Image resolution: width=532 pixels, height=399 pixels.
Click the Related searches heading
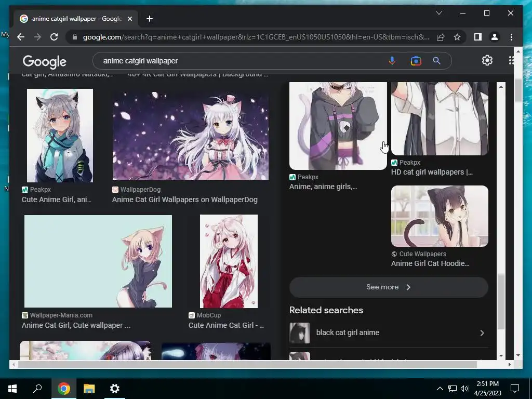pyautogui.click(x=326, y=310)
